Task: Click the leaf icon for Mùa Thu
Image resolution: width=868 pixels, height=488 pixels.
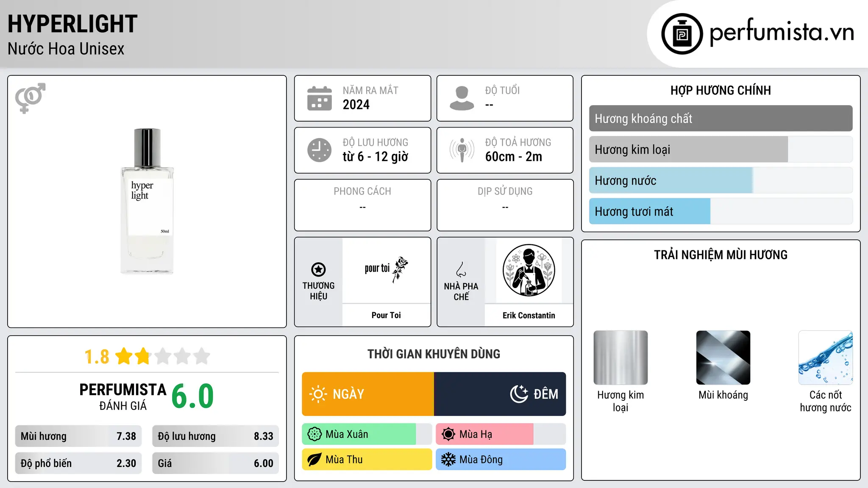Action: [314, 460]
